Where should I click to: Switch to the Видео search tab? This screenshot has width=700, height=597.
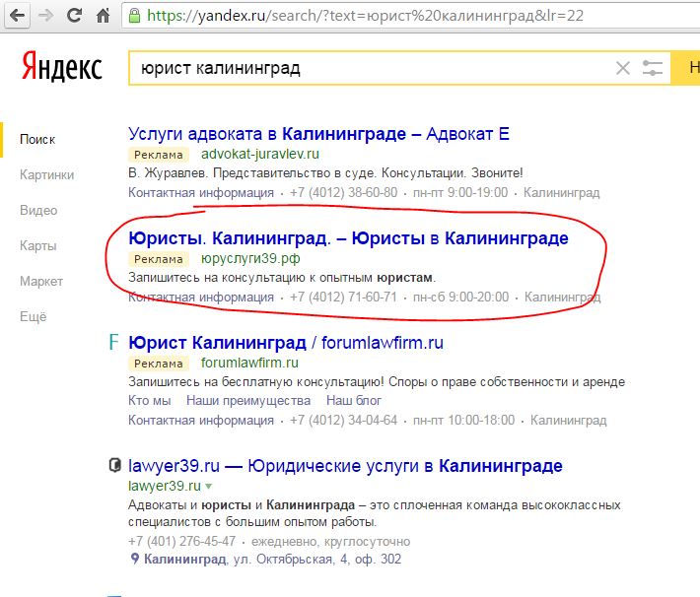(x=38, y=210)
